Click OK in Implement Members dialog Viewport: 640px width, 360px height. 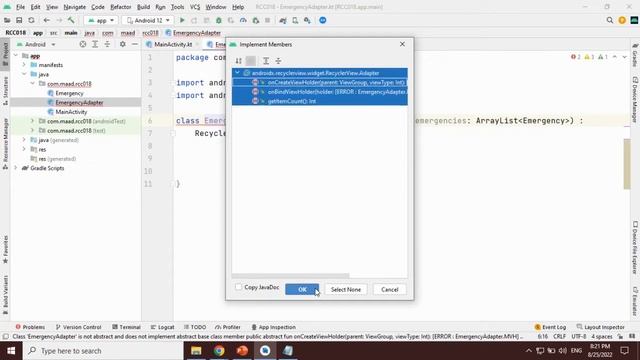click(x=302, y=289)
